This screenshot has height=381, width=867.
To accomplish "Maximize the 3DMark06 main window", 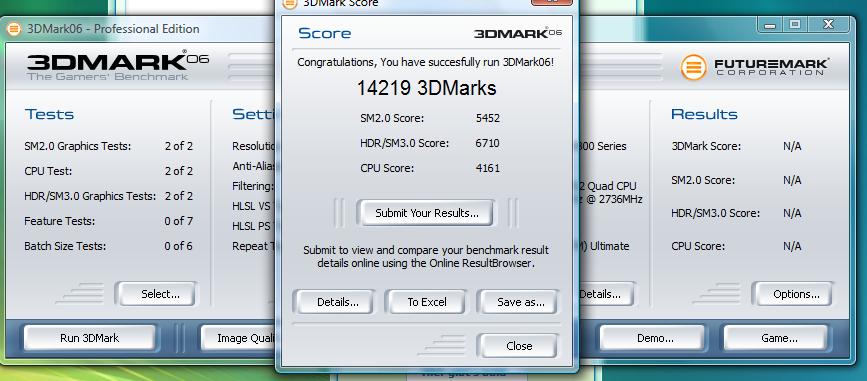I will pyautogui.click(x=795, y=25).
